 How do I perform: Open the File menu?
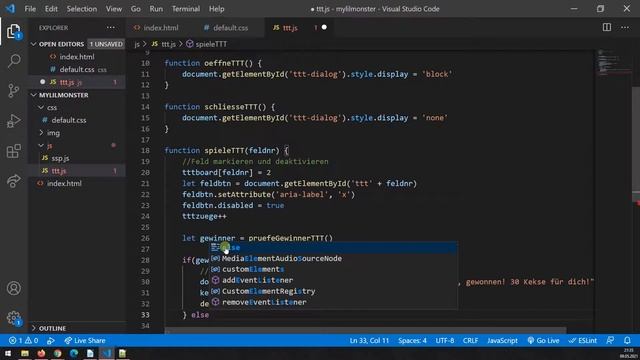click(x=30, y=9)
